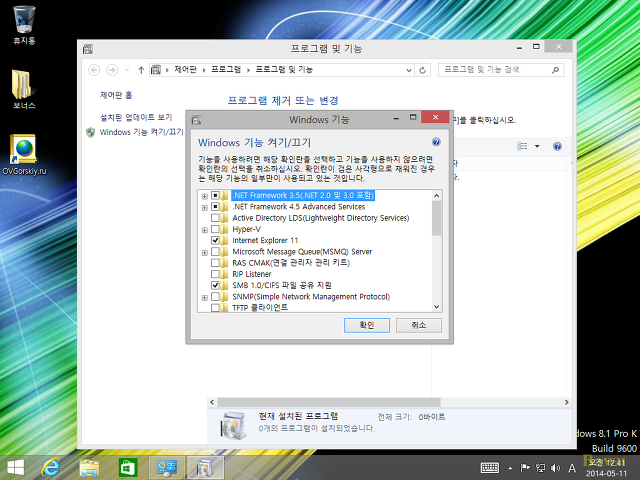Open address bar history dropdown
The image size is (640, 480).
point(409,70)
